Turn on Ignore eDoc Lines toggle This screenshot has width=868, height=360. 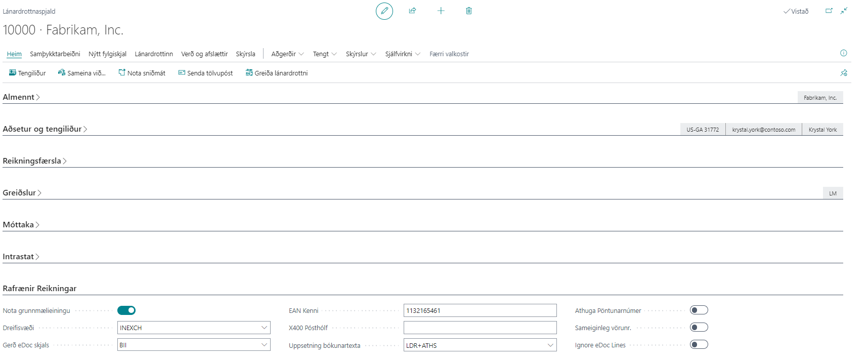(699, 345)
